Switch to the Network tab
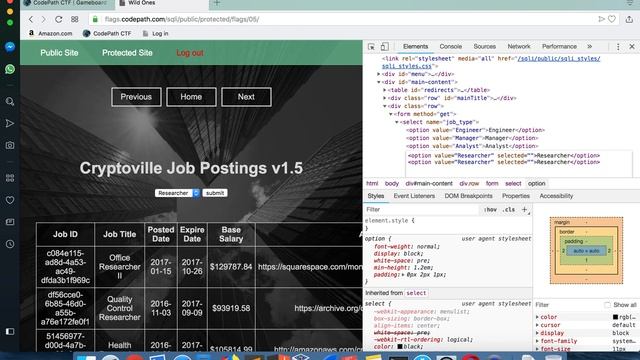Screen dimensions: 640x360 point(519,47)
